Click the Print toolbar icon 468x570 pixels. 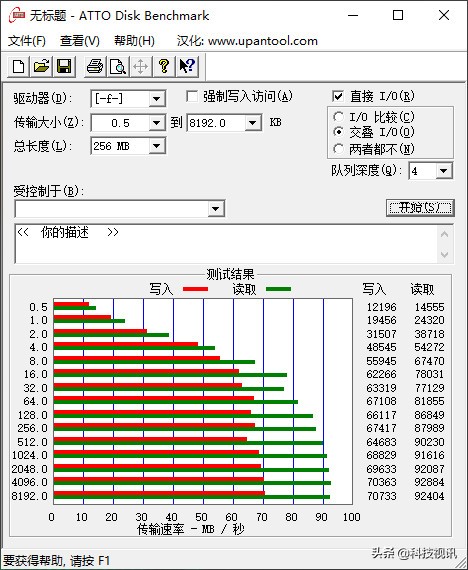point(95,67)
